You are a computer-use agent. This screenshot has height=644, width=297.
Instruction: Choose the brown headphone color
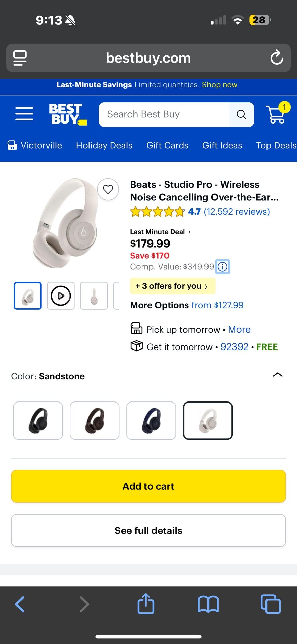click(x=95, y=421)
